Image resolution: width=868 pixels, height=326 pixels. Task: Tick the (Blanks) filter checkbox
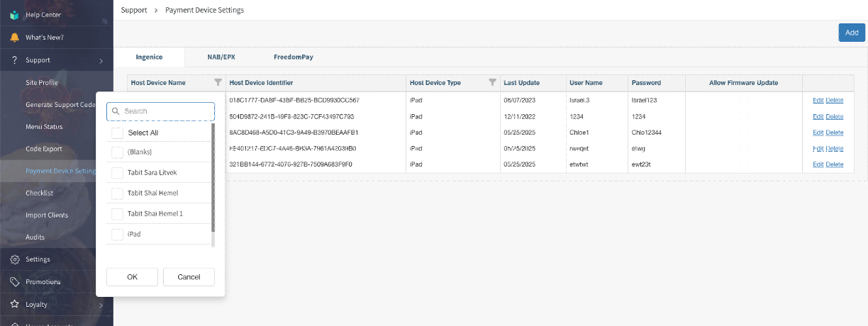point(118,152)
